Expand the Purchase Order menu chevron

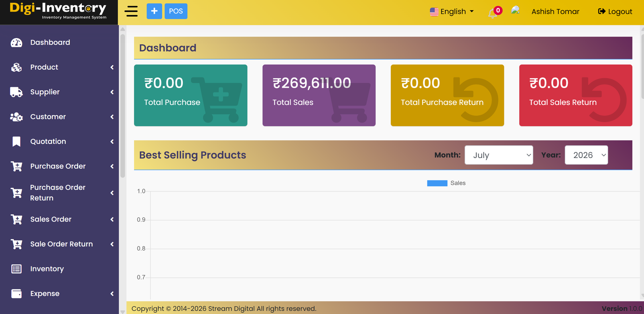click(x=112, y=166)
